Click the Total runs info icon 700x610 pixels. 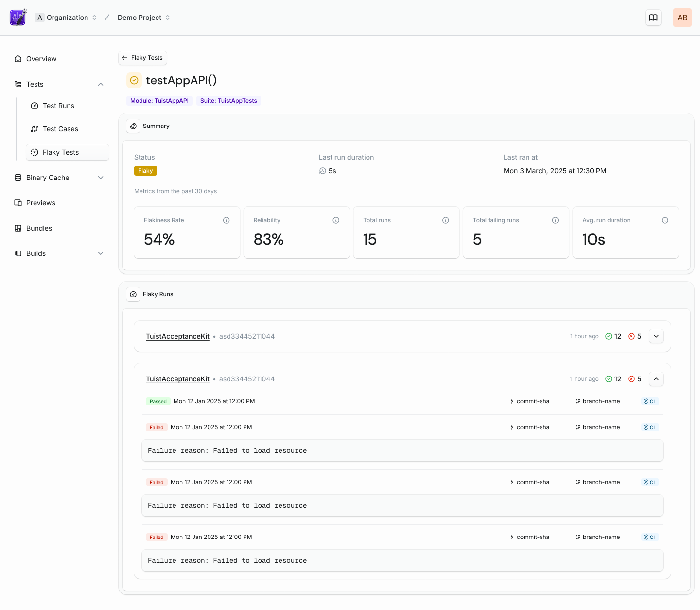[x=446, y=220]
